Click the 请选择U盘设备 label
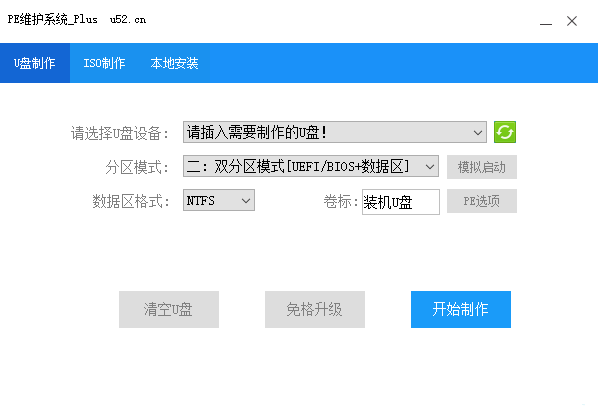Image resolution: width=598 pixels, height=408 pixels. point(119,133)
